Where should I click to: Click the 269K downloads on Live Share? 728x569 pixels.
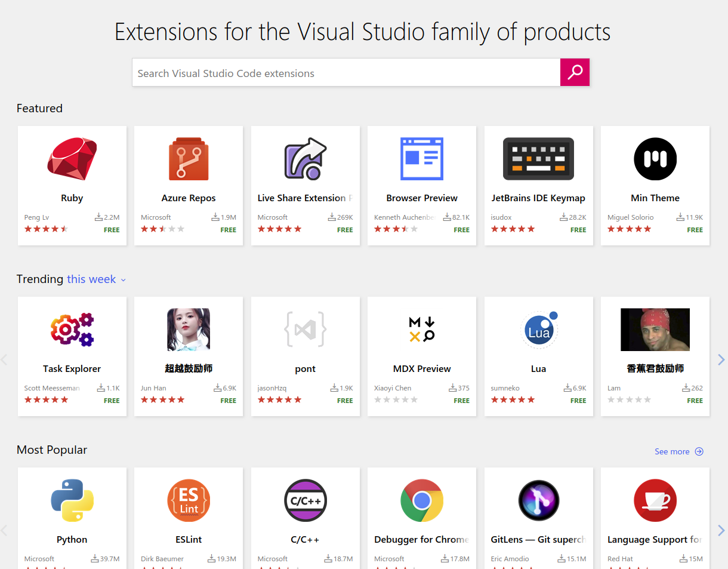coord(341,217)
